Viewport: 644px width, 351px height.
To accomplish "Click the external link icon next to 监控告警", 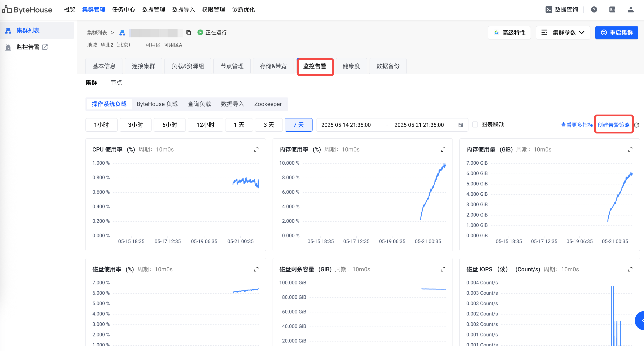I will pyautogui.click(x=45, y=47).
